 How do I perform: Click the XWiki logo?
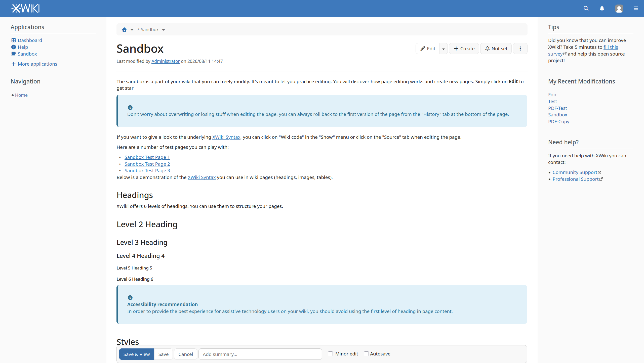point(25,8)
